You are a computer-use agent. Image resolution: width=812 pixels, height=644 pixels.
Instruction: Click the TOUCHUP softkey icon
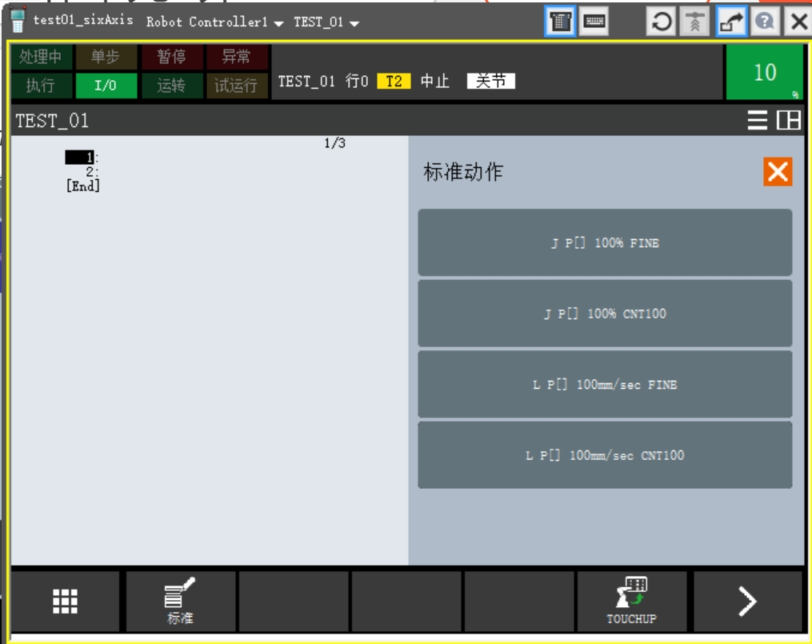(x=632, y=601)
